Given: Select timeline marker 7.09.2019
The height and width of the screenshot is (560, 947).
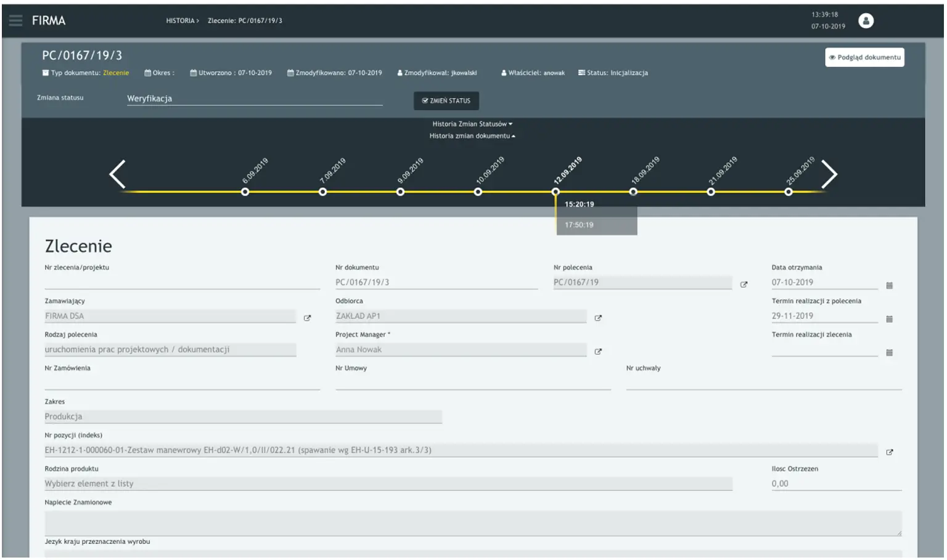Looking at the screenshot, I should click(322, 192).
